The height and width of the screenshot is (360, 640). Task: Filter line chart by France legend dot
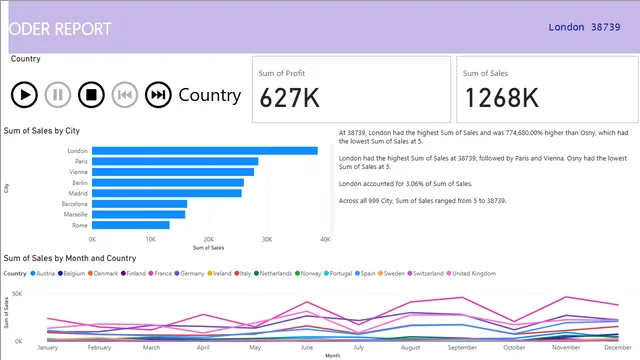pos(151,273)
